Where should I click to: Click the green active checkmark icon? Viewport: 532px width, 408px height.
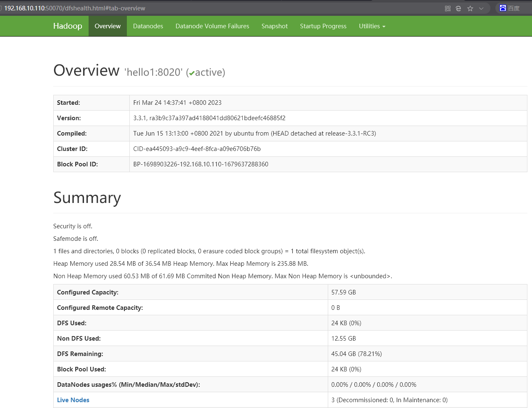pyautogui.click(x=192, y=73)
